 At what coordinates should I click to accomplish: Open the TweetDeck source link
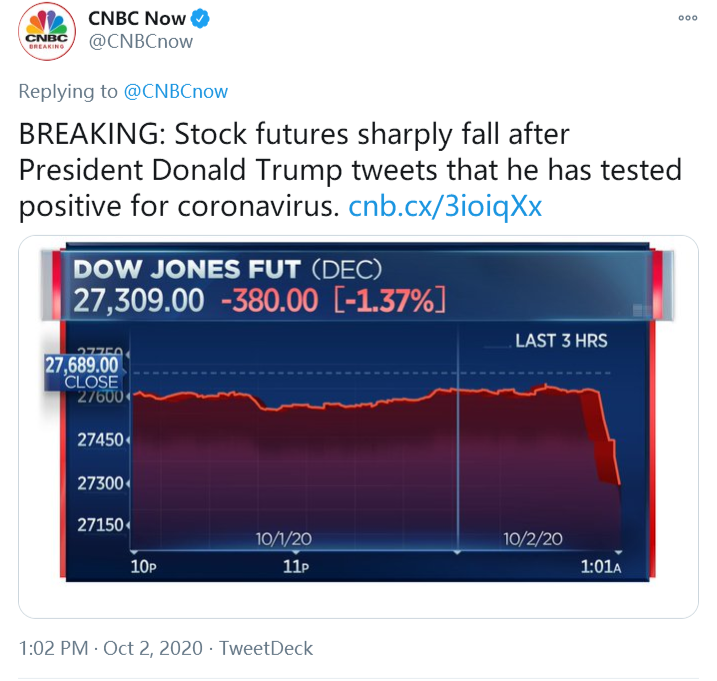pos(266,648)
